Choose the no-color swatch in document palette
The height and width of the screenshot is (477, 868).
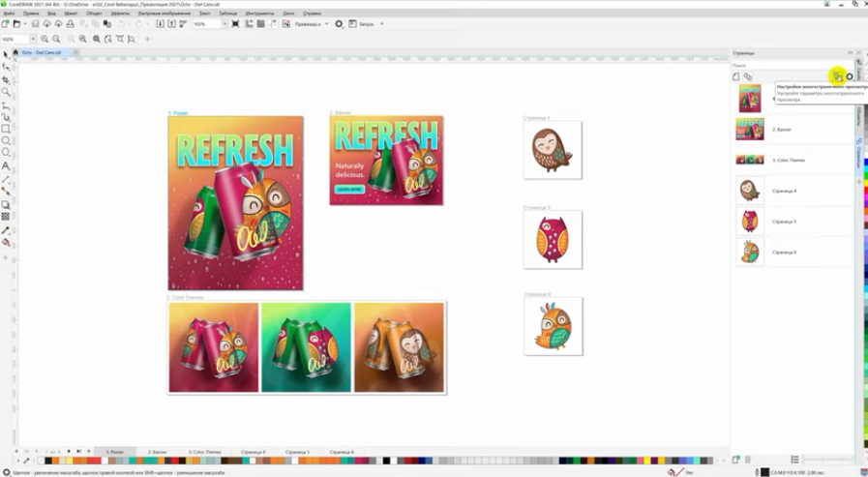[41, 461]
